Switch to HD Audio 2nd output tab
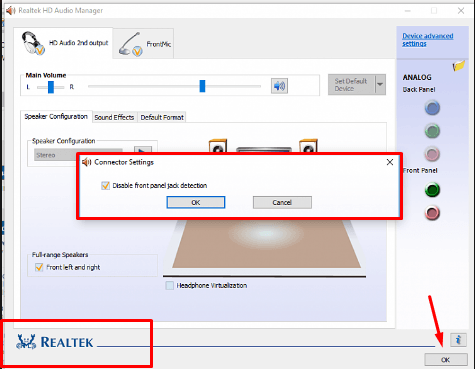This screenshot has width=475, height=369. [63, 43]
